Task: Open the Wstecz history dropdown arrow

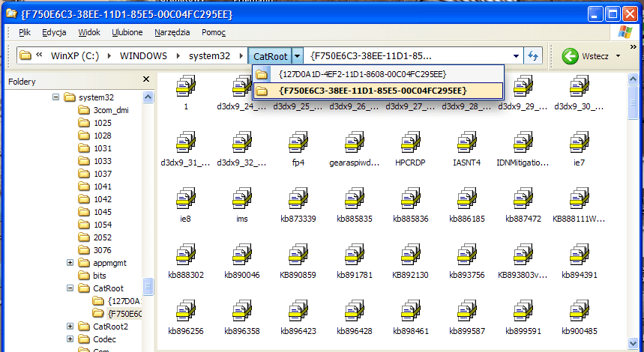Action: pyautogui.click(x=618, y=56)
